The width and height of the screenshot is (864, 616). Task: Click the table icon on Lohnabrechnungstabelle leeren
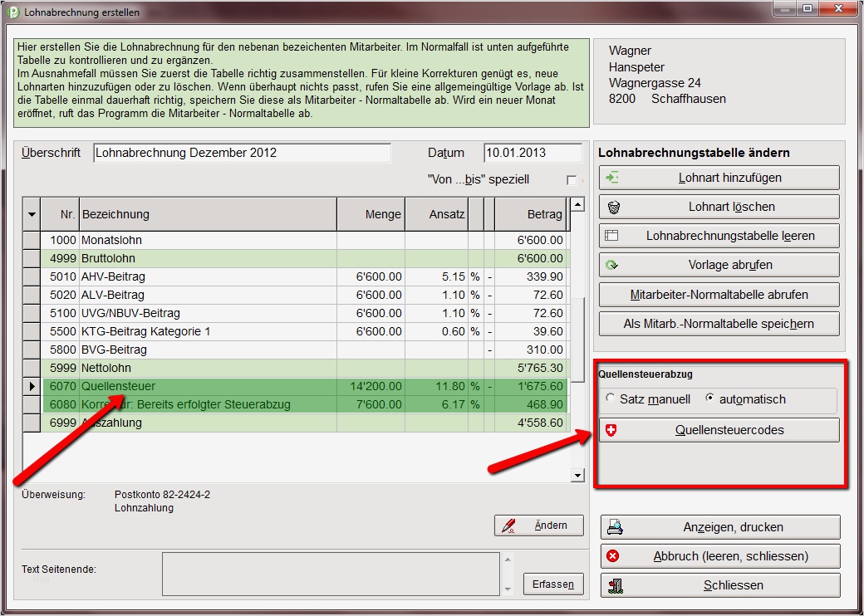pos(611,236)
